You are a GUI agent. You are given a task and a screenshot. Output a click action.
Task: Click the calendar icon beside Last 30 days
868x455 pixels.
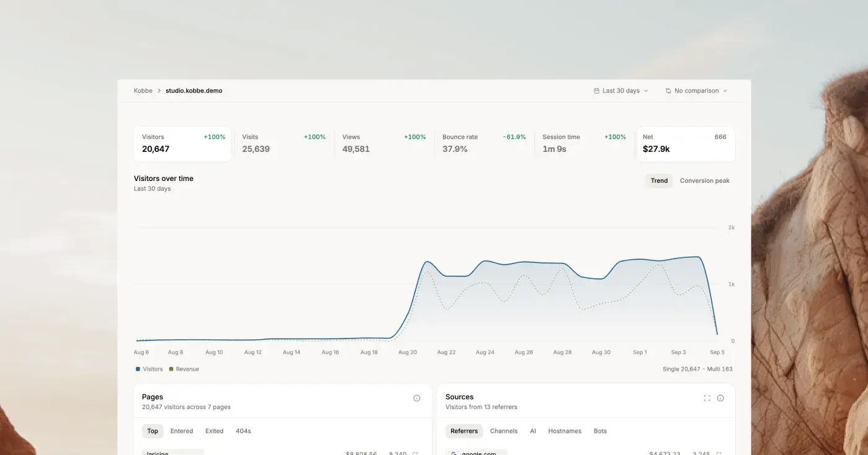[x=596, y=91]
